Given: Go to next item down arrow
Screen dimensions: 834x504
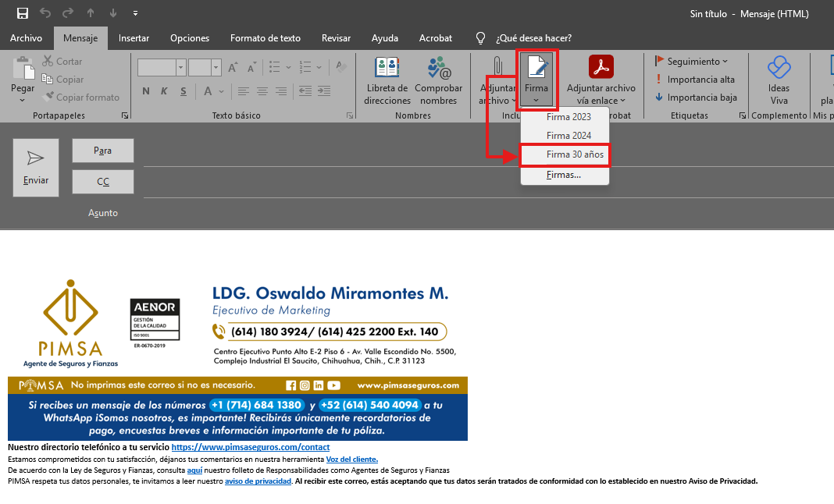Looking at the screenshot, I should tap(112, 13).
